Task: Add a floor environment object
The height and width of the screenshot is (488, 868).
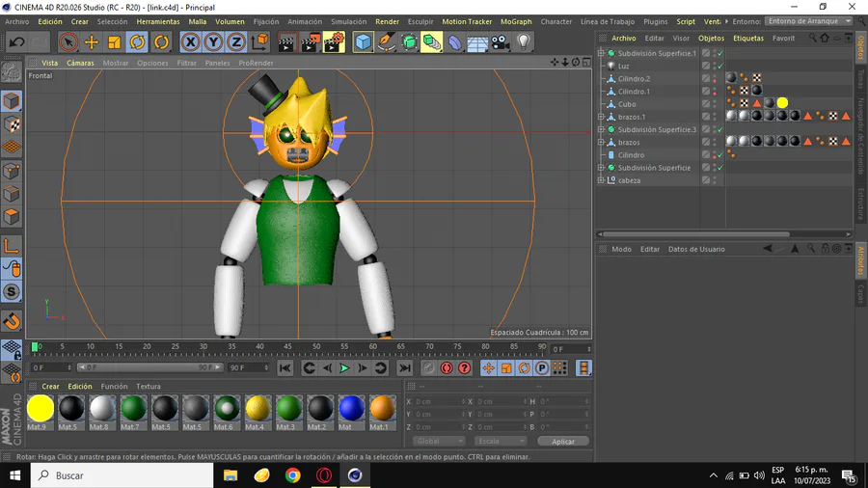Action: pos(477,42)
